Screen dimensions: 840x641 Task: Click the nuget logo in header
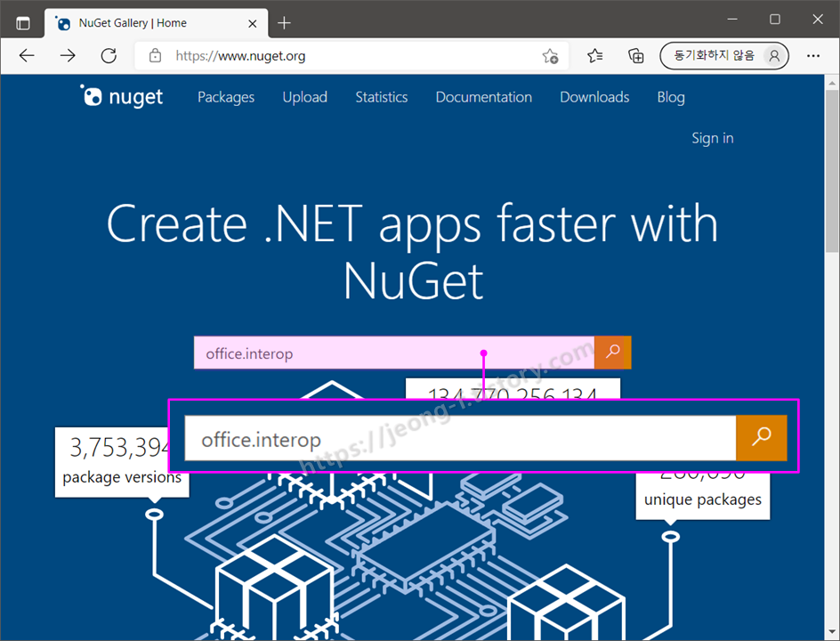tap(122, 96)
